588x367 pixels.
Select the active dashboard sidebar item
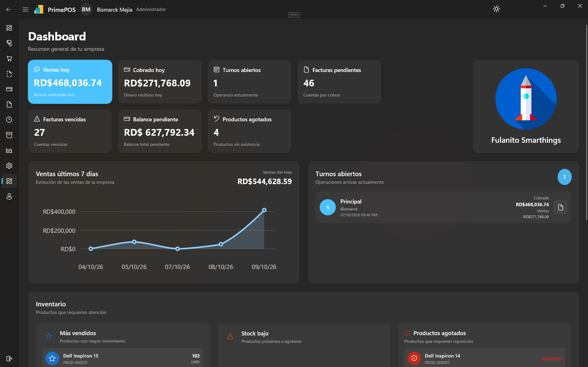(9, 181)
